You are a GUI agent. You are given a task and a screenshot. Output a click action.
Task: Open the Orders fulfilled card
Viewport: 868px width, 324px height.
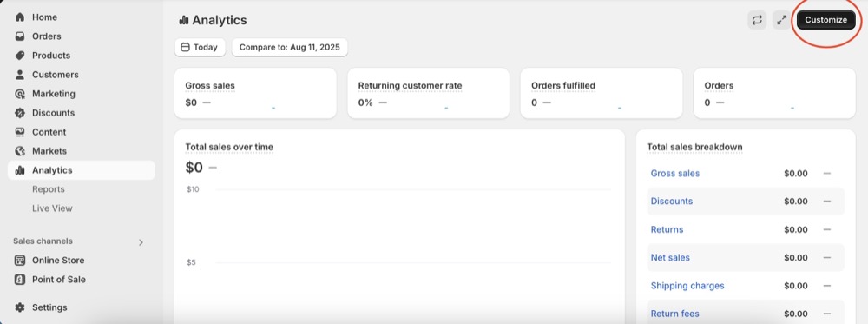coord(602,93)
